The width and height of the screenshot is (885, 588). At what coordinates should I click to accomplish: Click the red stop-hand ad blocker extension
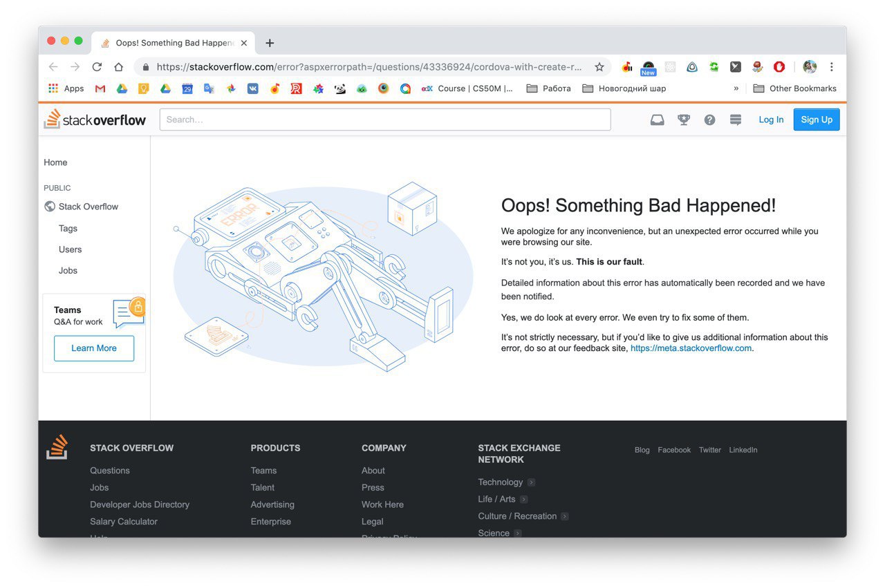tap(779, 67)
